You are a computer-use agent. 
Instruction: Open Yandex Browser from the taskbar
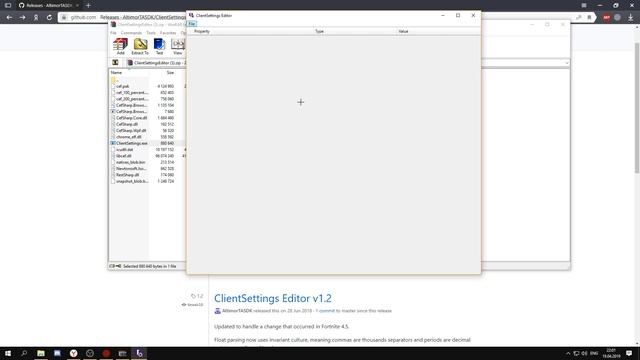73,353
